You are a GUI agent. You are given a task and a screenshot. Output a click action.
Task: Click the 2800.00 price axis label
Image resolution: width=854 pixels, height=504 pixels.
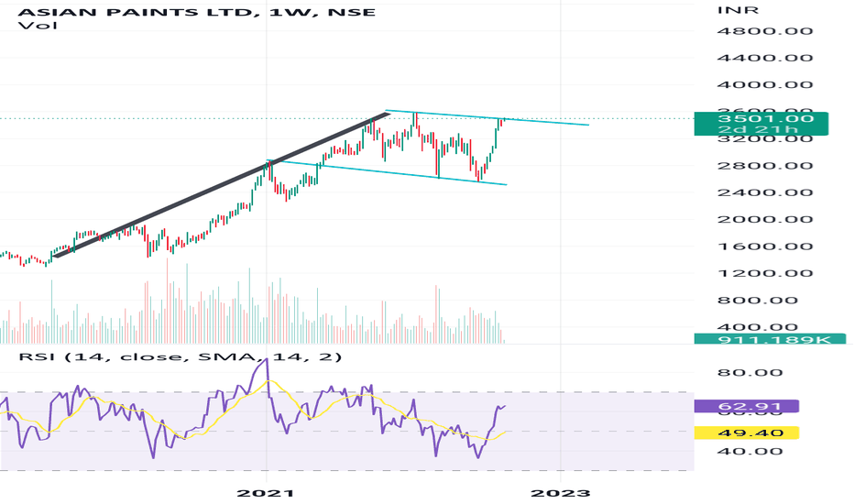click(765, 166)
